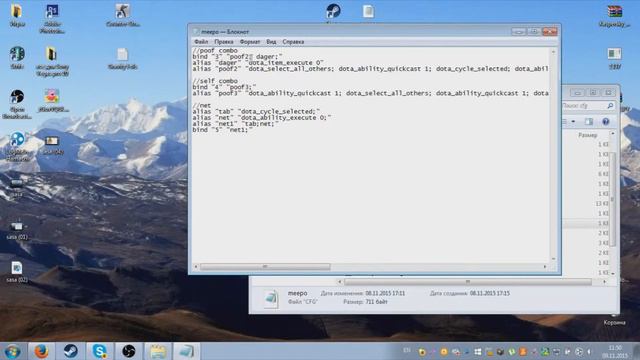This screenshot has width=640, height=360.
Task: Click the Explorer search magnifier icon
Action: pos(610,106)
